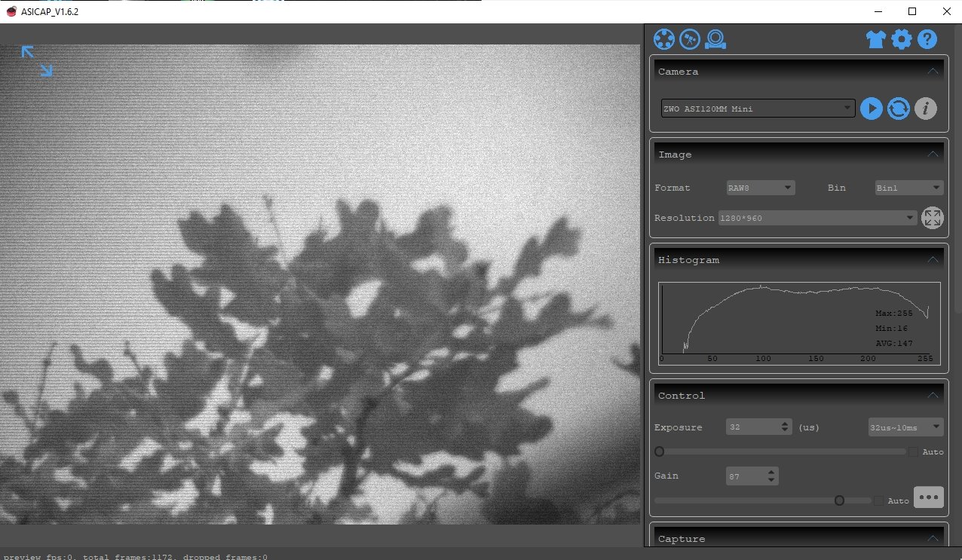Image resolution: width=962 pixels, height=560 pixels.
Task: Click the 'Format' label
Action: [x=672, y=188]
